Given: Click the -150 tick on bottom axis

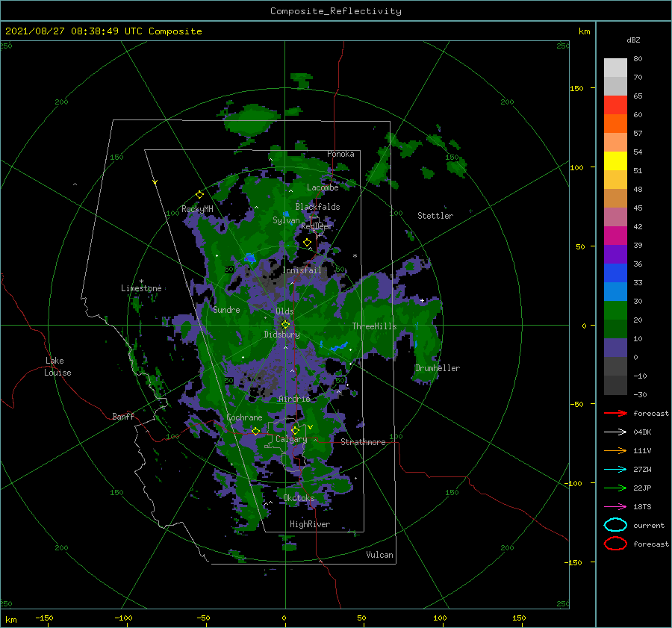Looking at the screenshot, I should pos(44,618).
